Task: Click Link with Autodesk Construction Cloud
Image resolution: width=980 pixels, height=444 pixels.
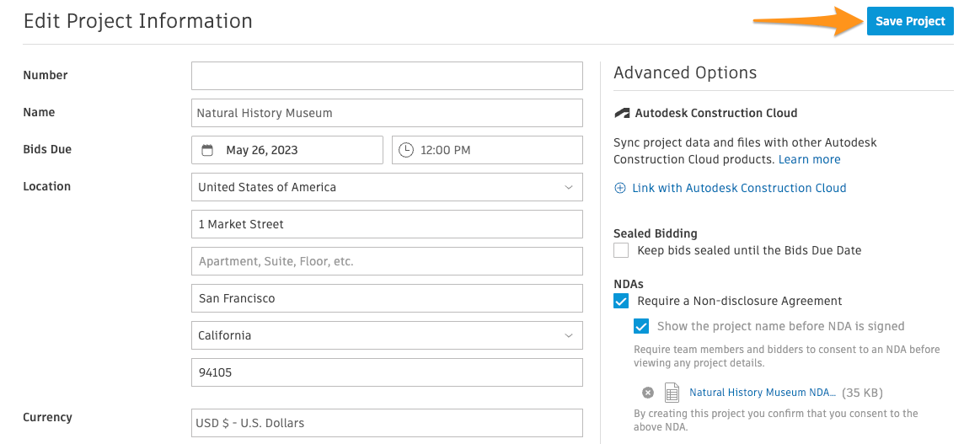Action: pos(739,188)
